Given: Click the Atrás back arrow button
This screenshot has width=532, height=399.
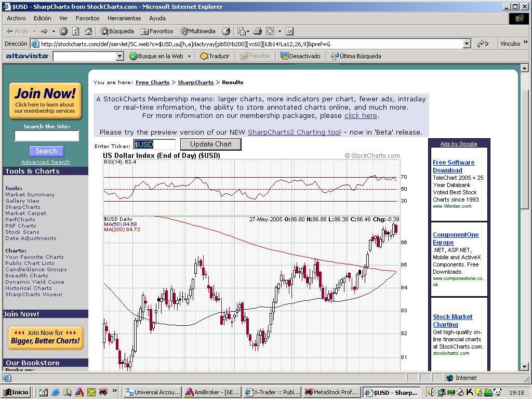Looking at the screenshot, I should pyautogui.click(x=17, y=31).
